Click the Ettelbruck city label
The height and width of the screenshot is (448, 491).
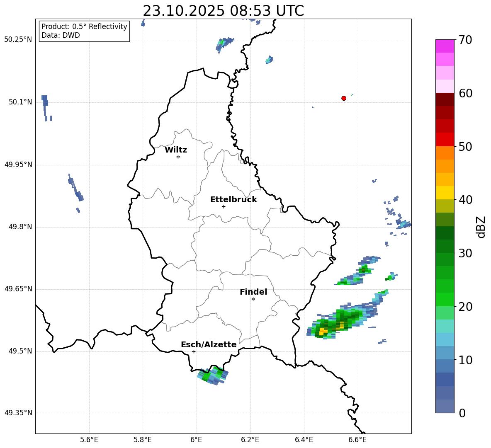[233, 200]
